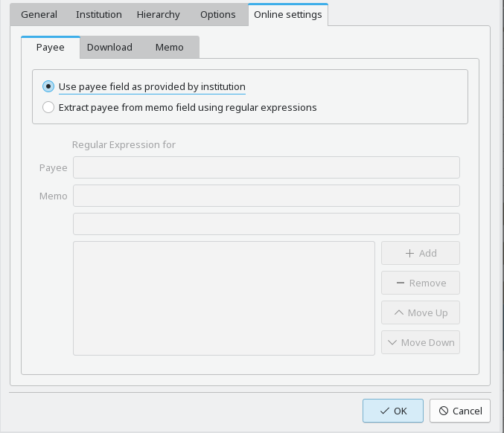Click the Memo regular expression field
504x433 pixels.
tap(266, 196)
